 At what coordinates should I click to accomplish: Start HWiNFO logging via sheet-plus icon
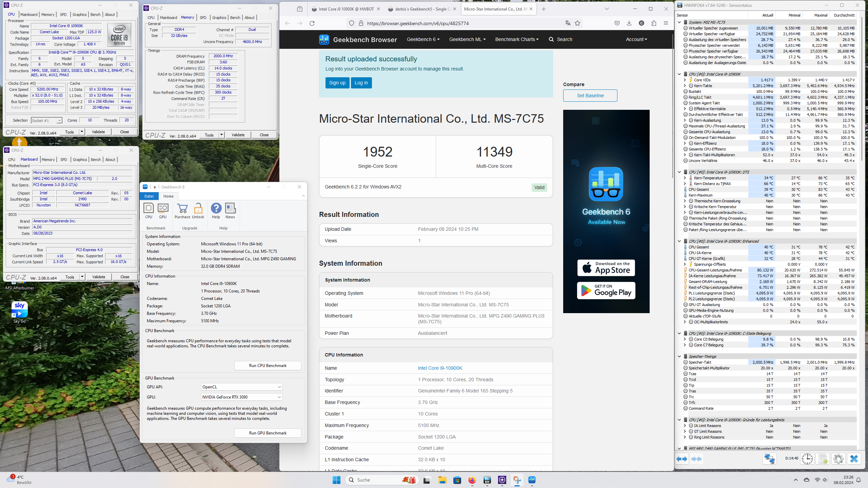(x=823, y=459)
